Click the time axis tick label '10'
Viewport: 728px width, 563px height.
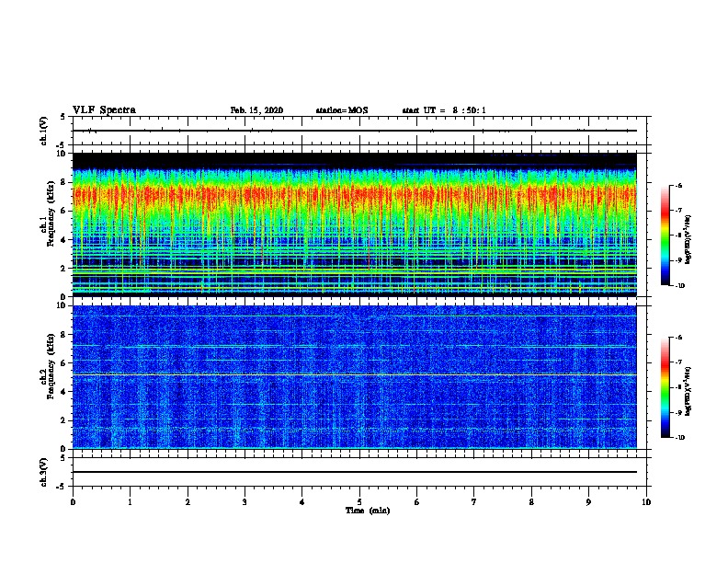(646, 502)
